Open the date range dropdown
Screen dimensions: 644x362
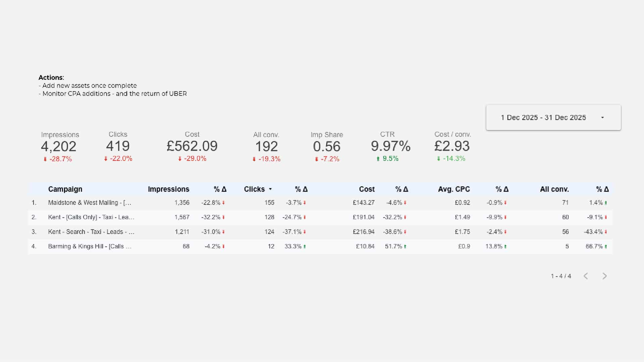point(543,118)
